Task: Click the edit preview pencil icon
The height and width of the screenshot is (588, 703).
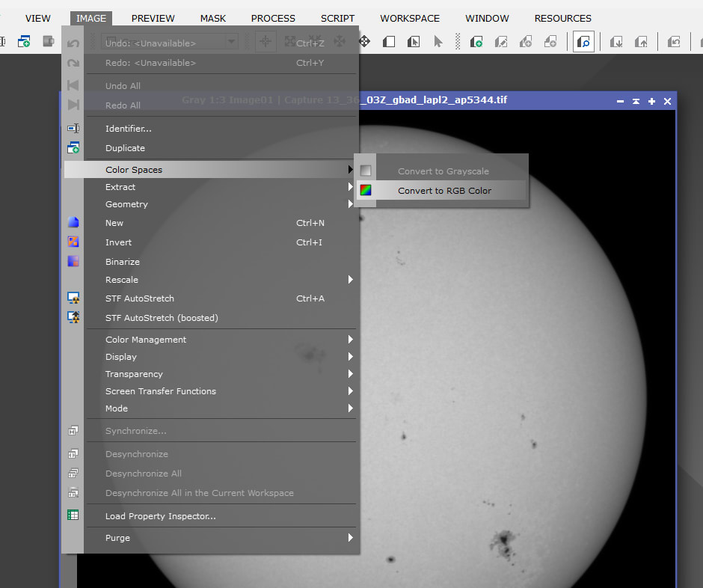Action: point(501,42)
